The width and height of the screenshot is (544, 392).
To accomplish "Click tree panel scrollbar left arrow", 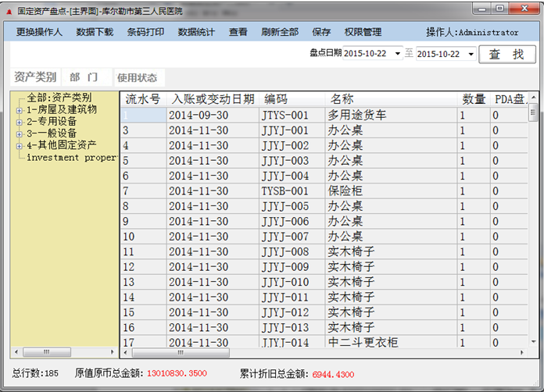I will [16, 352].
